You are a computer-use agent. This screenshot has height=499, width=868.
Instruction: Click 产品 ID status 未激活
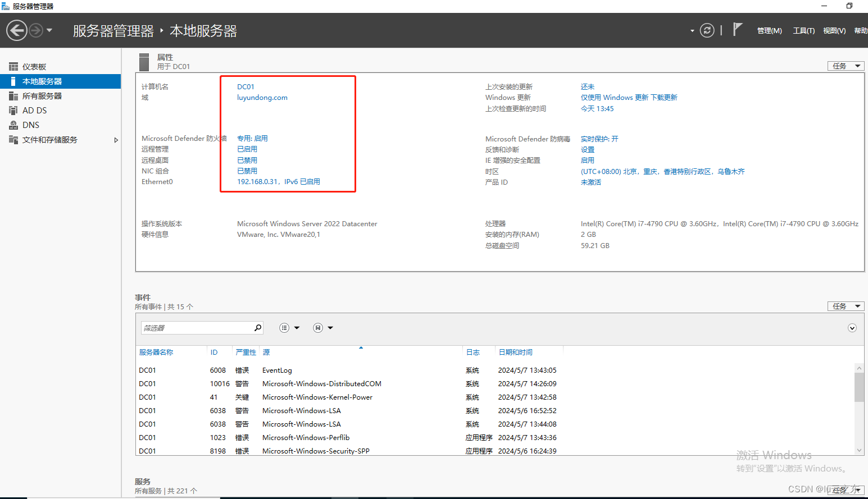591,182
